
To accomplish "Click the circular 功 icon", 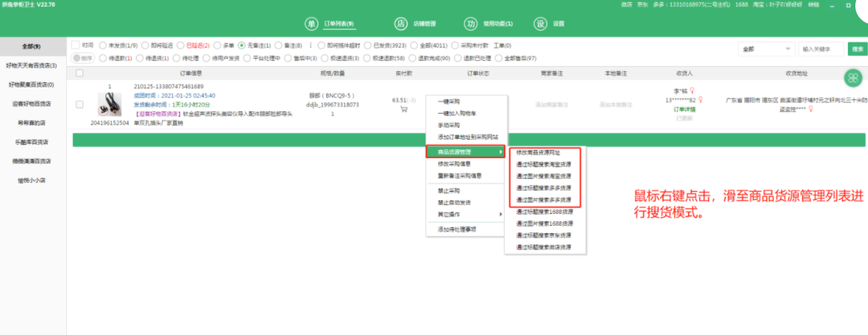I will coord(470,24).
